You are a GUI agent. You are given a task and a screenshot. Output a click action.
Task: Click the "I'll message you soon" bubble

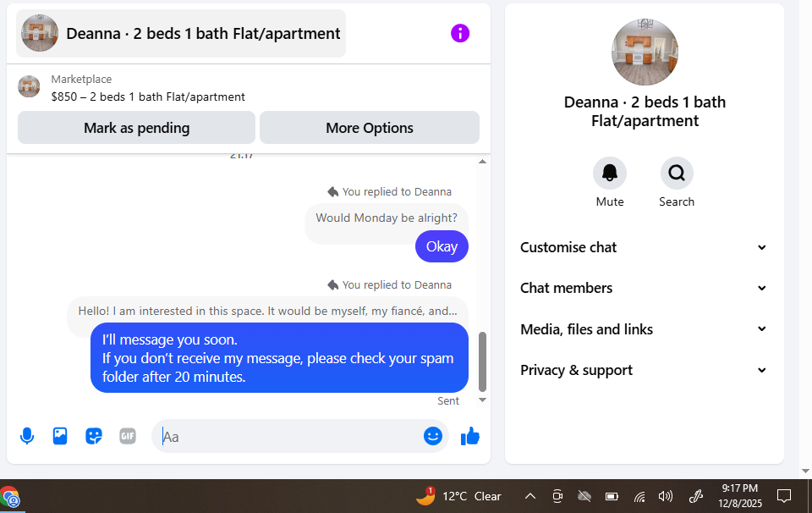[x=280, y=358]
